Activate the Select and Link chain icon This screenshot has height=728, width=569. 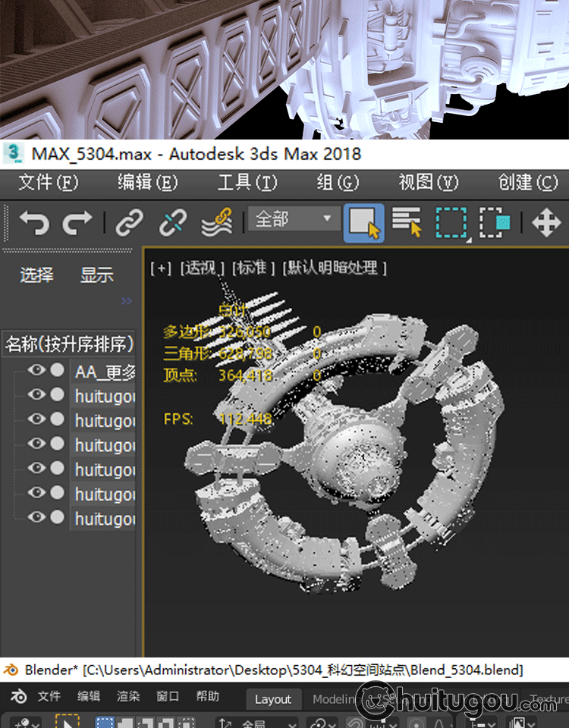coord(129,222)
